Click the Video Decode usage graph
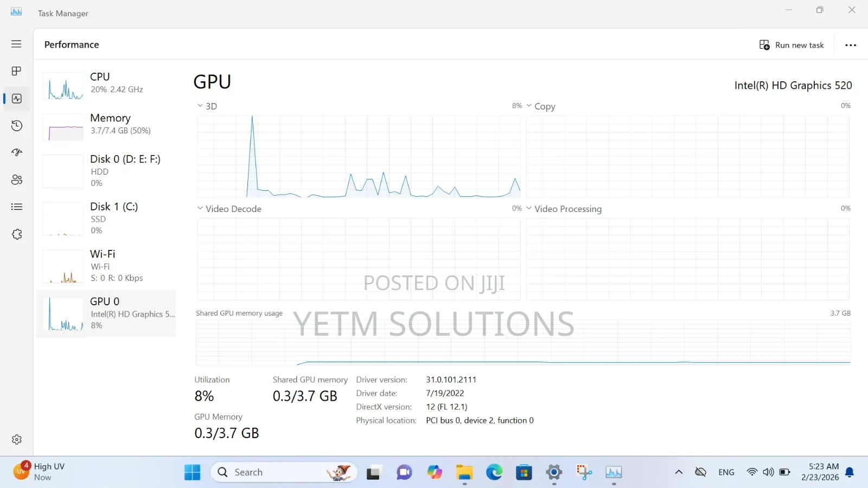This screenshot has width=868, height=488. point(359,259)
